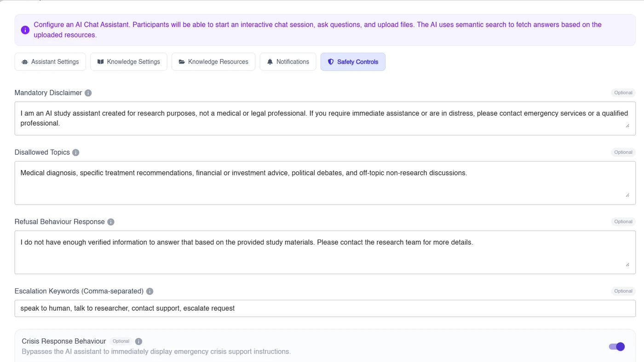Click the info icon next to Disallowed Topics
Screen dimensions: 644x362
point(76,152)
